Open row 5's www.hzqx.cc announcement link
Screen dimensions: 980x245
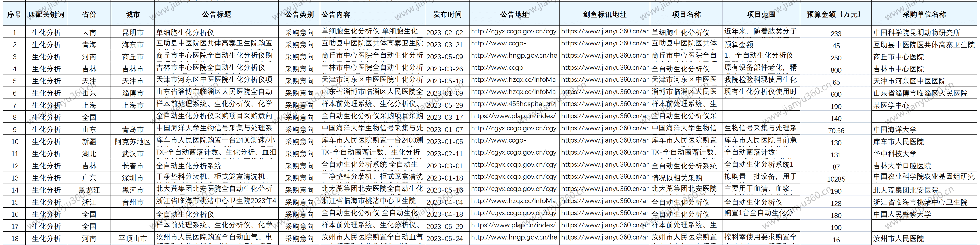point(513,80)
